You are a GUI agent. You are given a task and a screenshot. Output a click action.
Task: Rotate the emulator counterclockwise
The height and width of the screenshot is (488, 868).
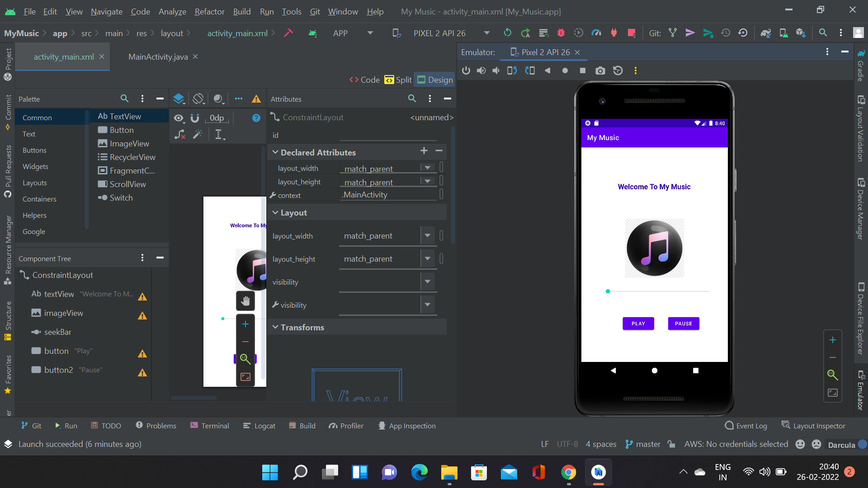(x=512, y=70)
